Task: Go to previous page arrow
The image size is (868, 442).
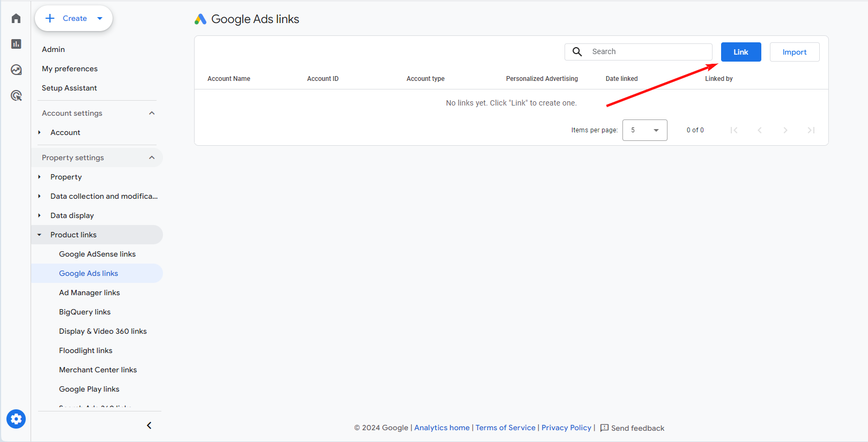Action: 760,130
